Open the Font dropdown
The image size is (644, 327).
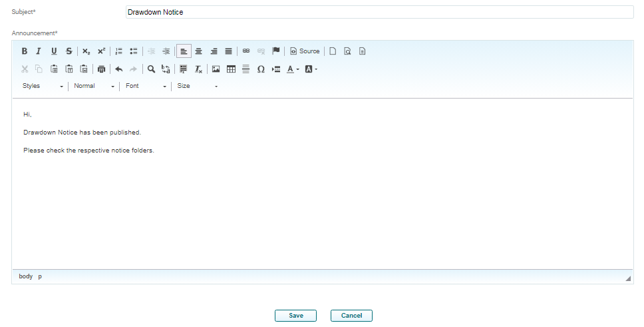pos(146,86)
